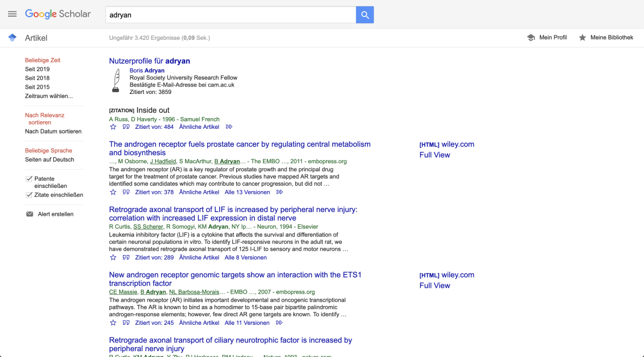Show more options for prostate cancer article

[x=280, y=192]
